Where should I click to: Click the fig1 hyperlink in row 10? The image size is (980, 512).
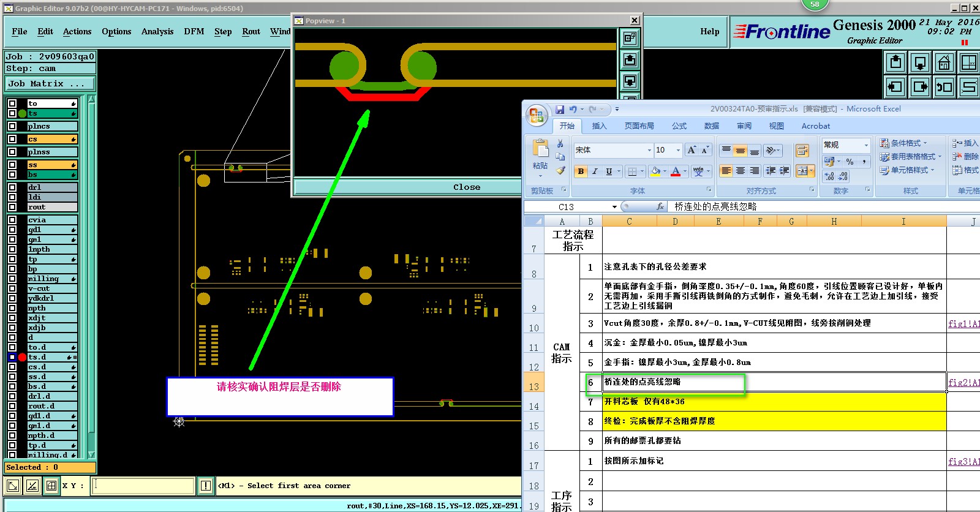963,324
